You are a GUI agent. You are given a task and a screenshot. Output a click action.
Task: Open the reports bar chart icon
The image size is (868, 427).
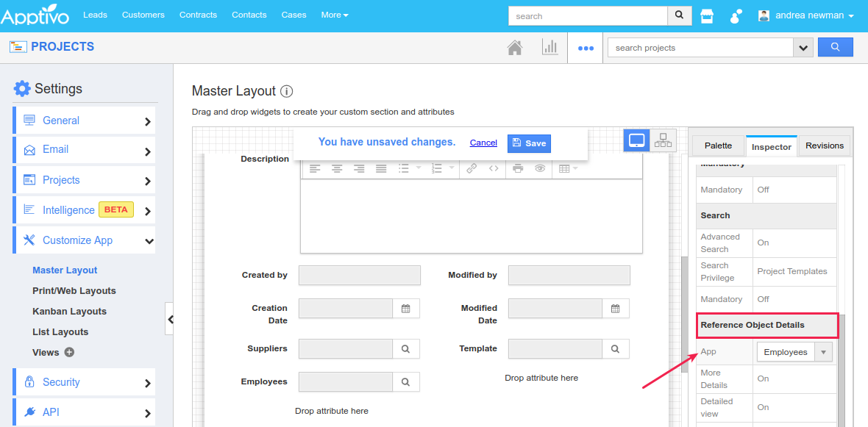(x=549, y=48)
